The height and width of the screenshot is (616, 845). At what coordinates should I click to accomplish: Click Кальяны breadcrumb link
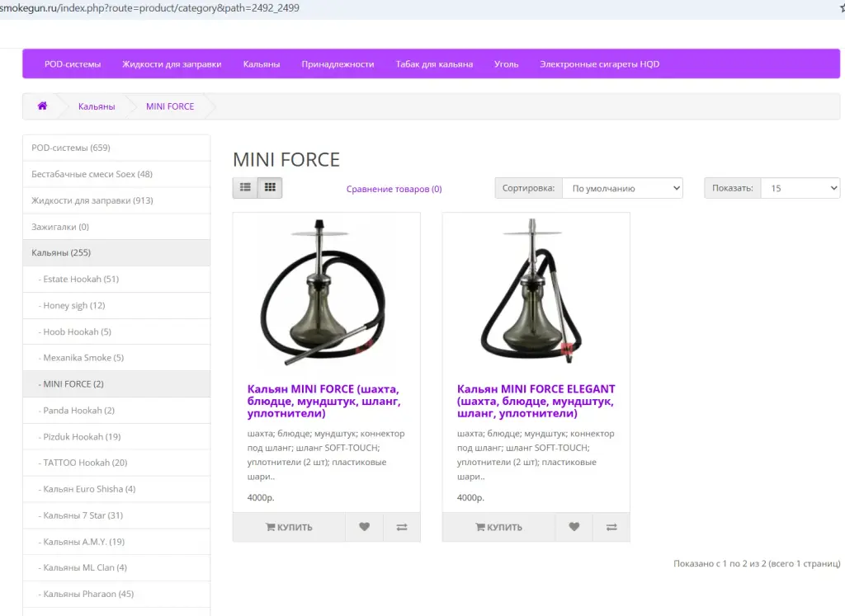pos(97,106)
